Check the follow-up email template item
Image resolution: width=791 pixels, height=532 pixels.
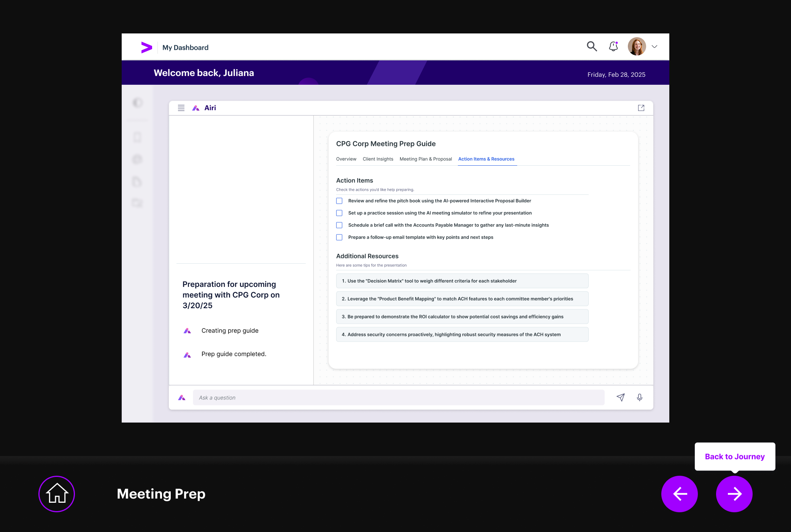(x=339, y=237)
